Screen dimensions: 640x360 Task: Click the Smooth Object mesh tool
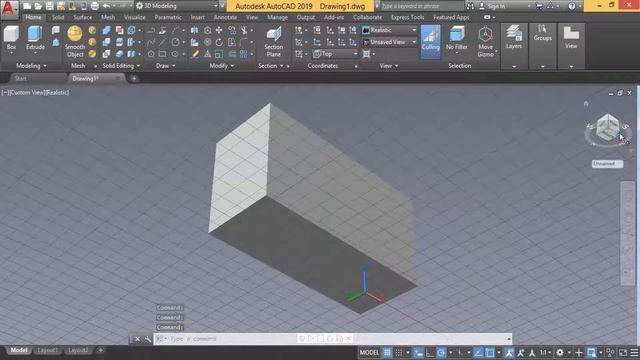(x=75, y=41)
